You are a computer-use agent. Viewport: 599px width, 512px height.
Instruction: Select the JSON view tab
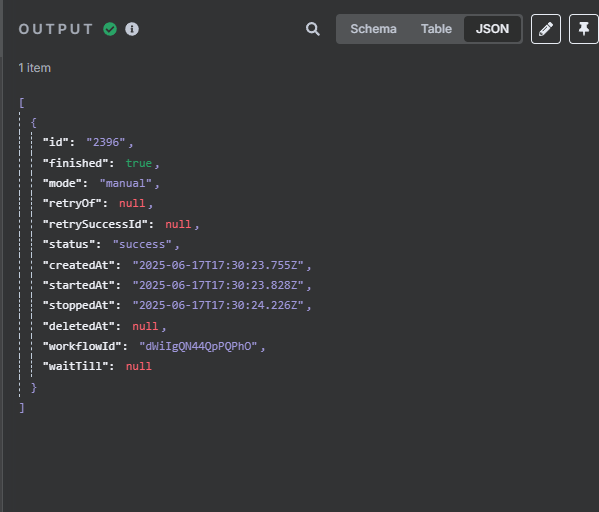[492, 29]
